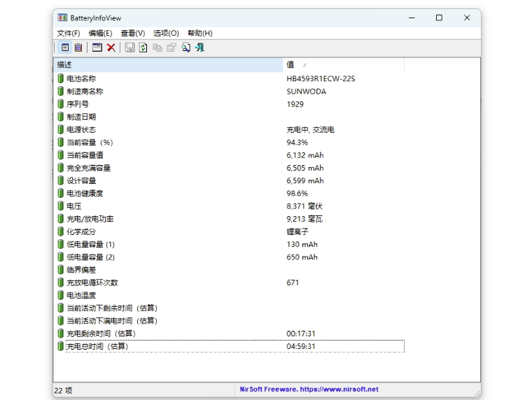Click the cycle count value 671

(293, 283)
